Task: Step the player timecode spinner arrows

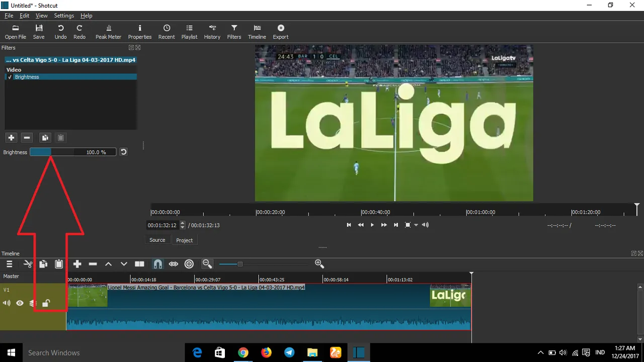Action: tap(183, 225)
